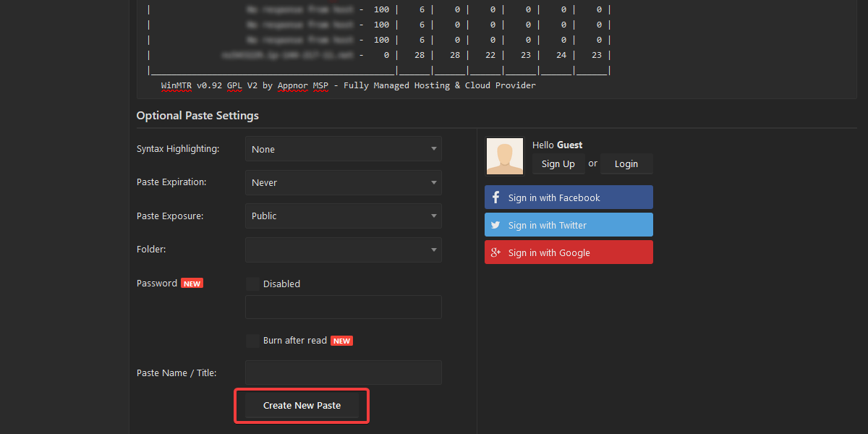Image resolution: width=868 pixels, height=434 pixels.
Task: Click the Google plus icon
Action: coord(496,252)
